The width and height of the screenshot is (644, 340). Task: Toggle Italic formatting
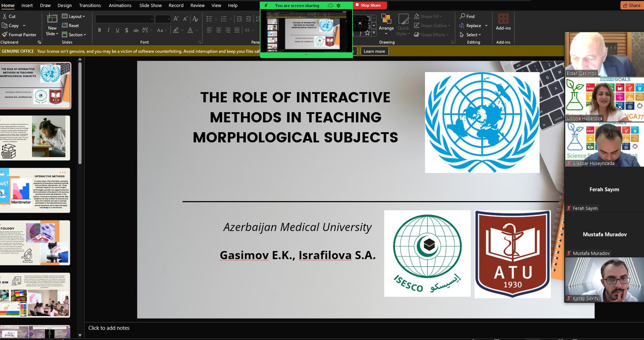click(108, 30)
